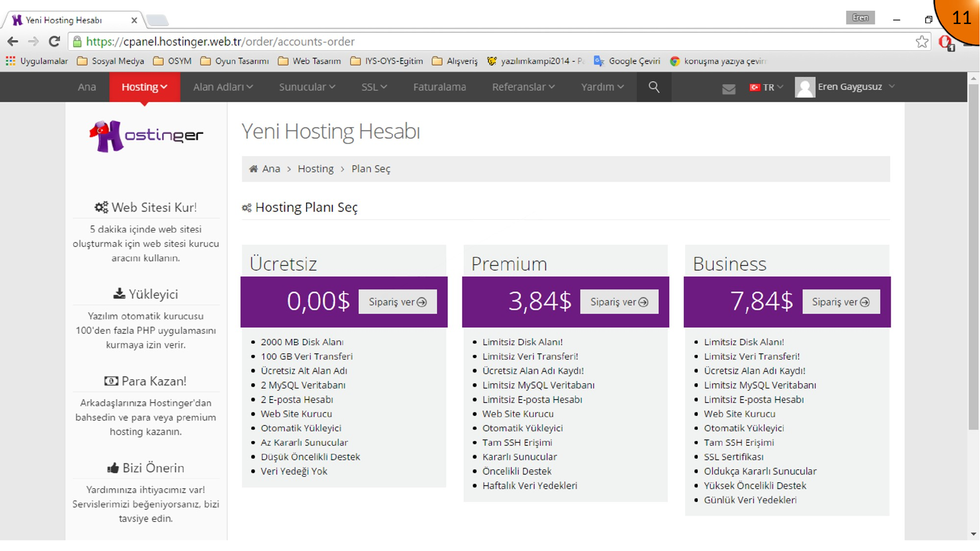The height and width of the screenshot is (551, 980).
Task: Click the Turkish flag language icon
Action: (x=755, y=88)
